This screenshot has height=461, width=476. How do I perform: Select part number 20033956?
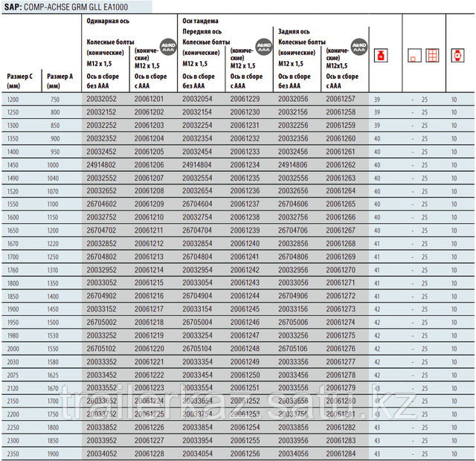[x=293, y=440]
